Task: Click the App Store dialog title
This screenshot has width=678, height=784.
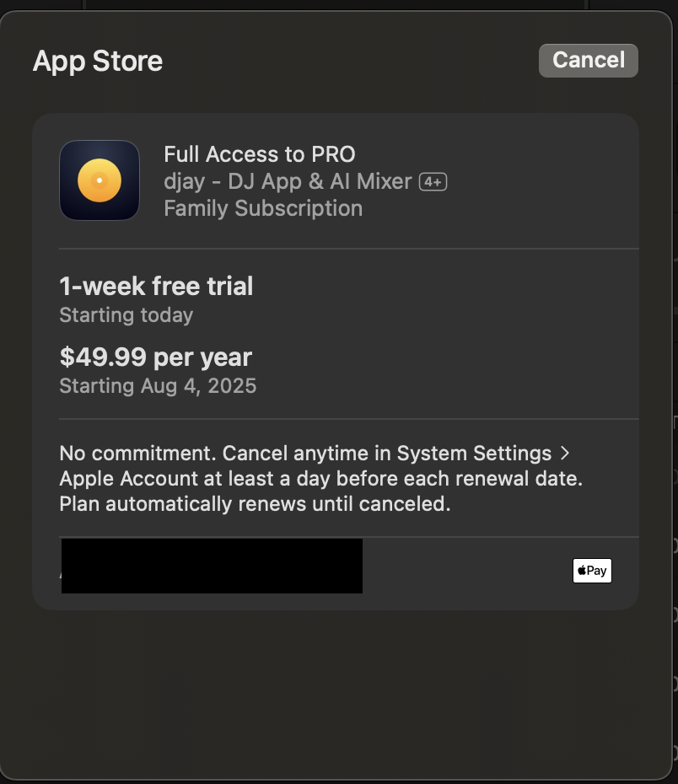Action: click(x=98, y=61)
